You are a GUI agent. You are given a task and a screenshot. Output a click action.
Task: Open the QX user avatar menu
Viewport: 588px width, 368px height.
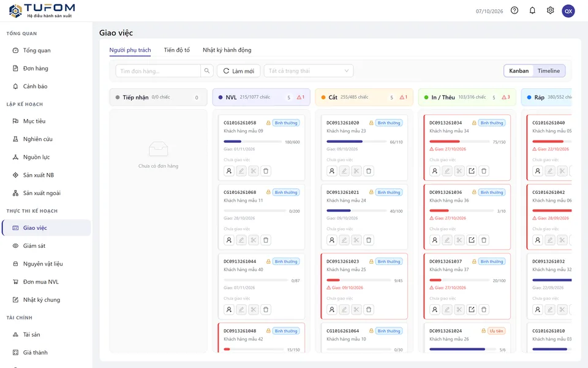pos(568,11)
